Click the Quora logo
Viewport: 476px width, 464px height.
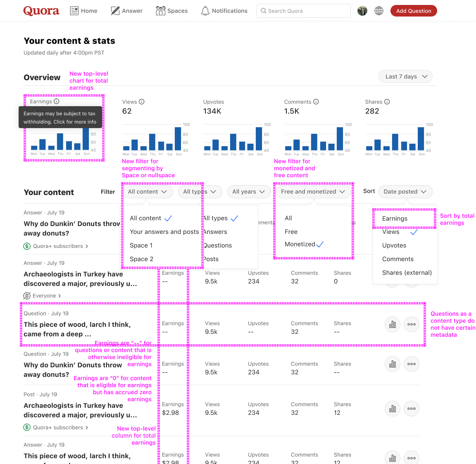(41, 11)
